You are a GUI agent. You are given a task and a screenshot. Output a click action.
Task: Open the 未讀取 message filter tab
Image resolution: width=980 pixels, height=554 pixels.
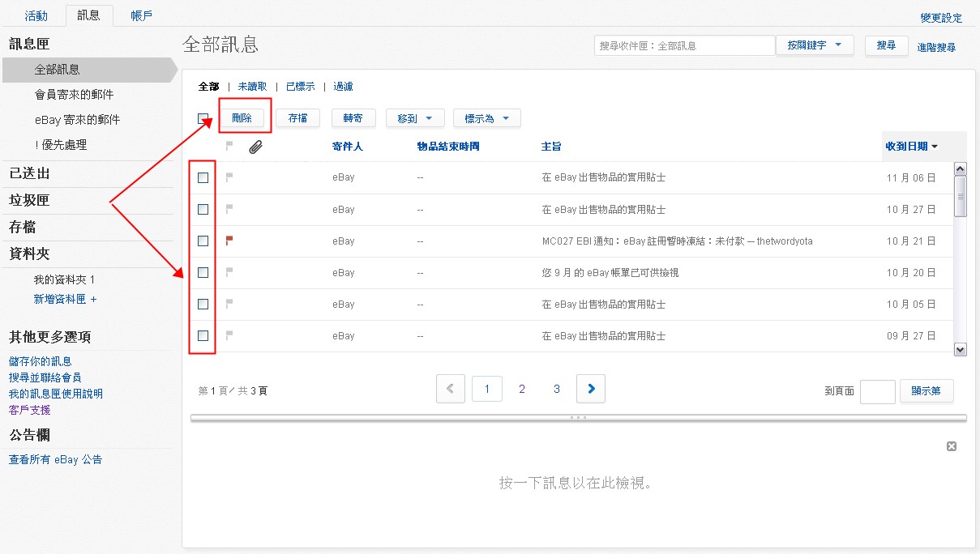252,86
